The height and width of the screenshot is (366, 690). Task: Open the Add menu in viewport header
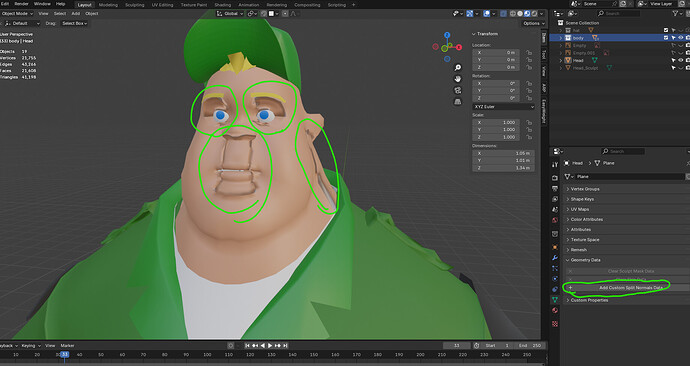(76, 14)
